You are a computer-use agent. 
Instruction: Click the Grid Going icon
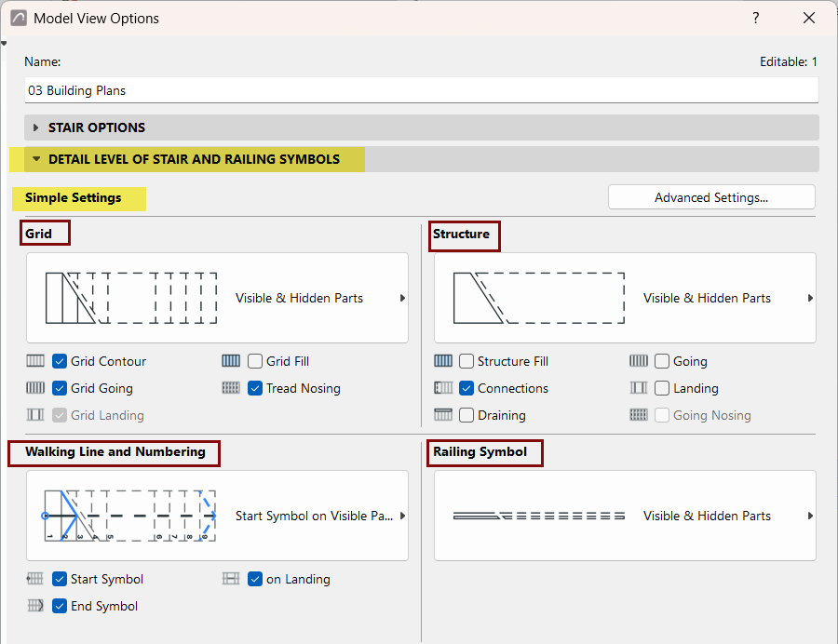[x=35, y=388]
